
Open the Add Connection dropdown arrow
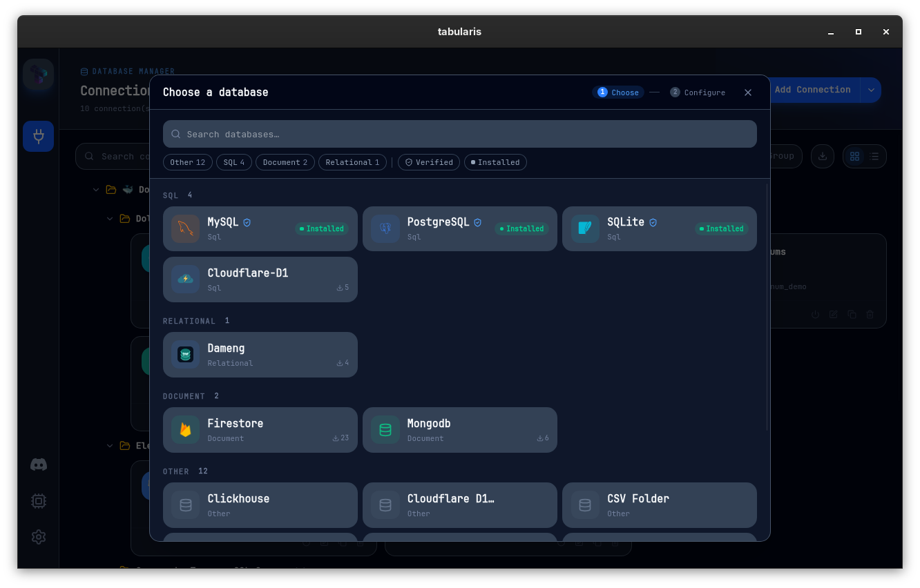871,90
